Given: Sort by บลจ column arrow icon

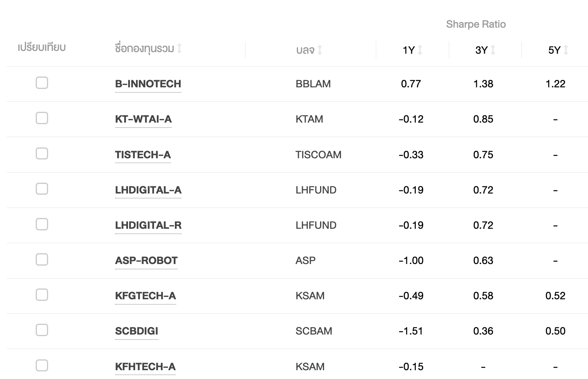Looking at the screenshot, I should [320, 50].
